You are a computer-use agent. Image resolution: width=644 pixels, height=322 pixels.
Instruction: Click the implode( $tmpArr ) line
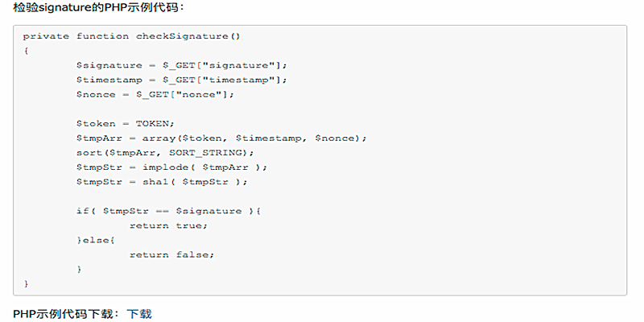click(x=171, y=167)
